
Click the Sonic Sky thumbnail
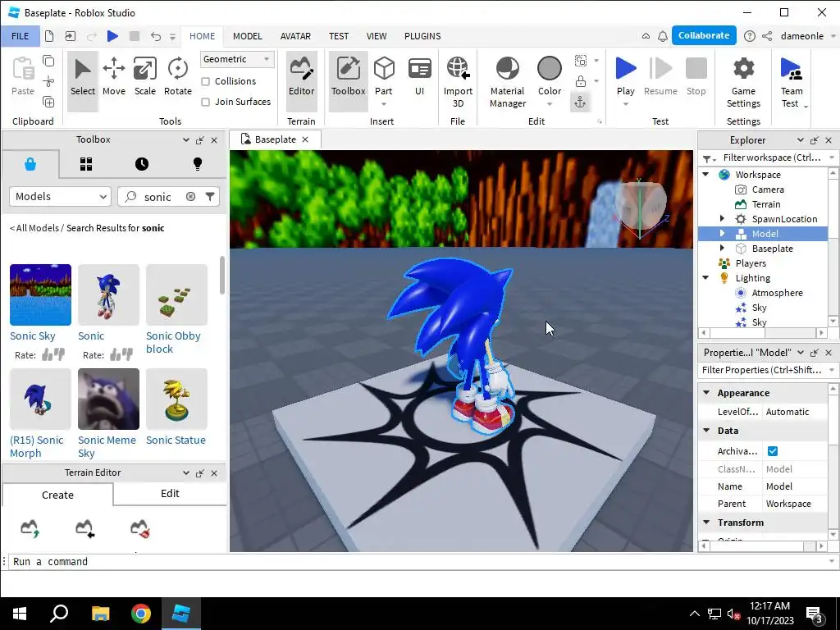[x=40, y=294]
